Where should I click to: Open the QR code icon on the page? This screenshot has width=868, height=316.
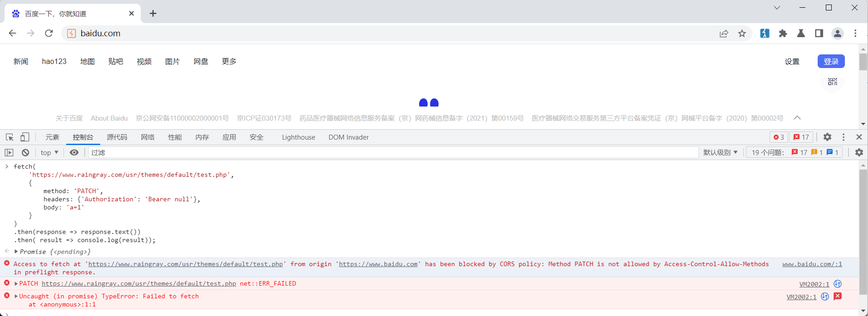[832, 82]
